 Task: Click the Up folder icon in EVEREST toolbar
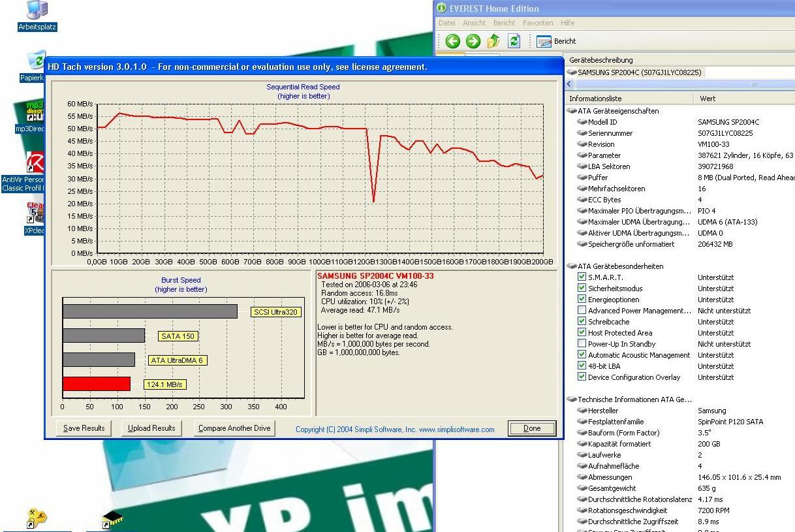[493, 41]
